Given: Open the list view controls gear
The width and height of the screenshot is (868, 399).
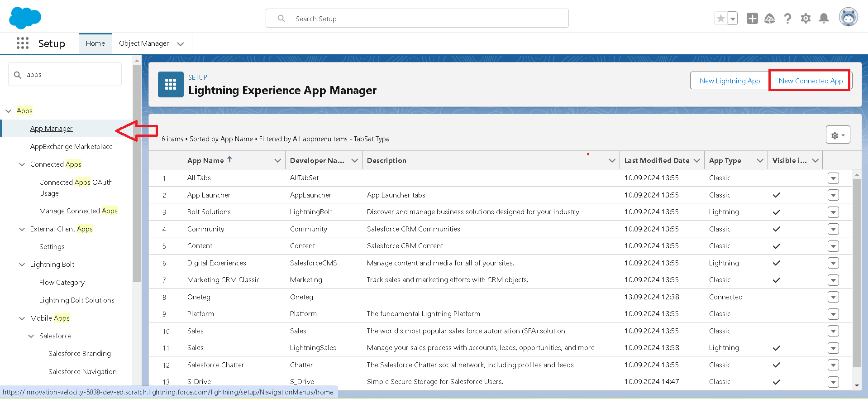Looking at the screenshot, I should 838,135.
